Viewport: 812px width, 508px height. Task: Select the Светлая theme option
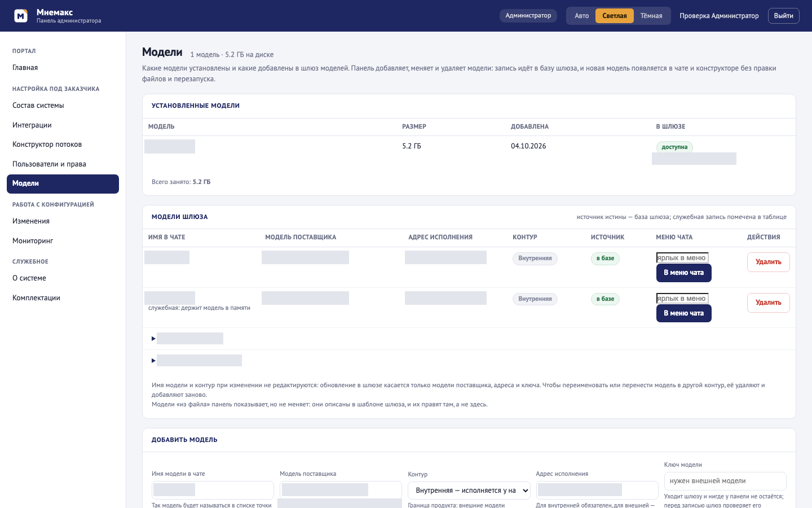(615, 16)
